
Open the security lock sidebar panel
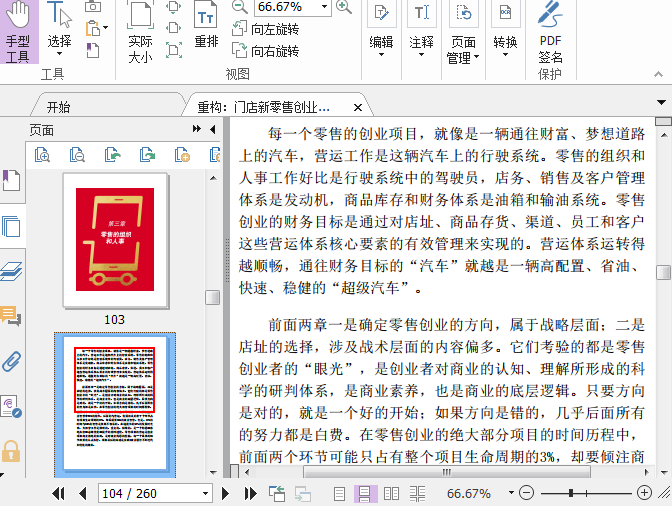[11, 451]
